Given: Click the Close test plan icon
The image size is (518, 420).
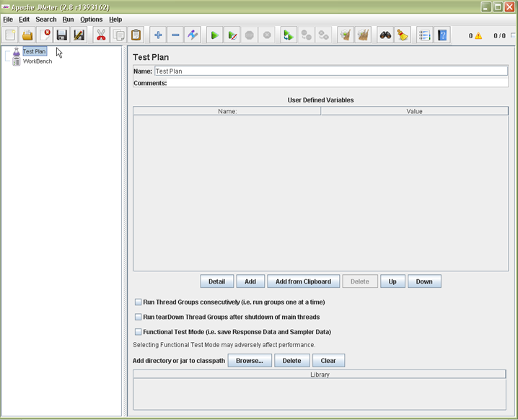Looking at the screenshot, I should click(x=45, y=35).
